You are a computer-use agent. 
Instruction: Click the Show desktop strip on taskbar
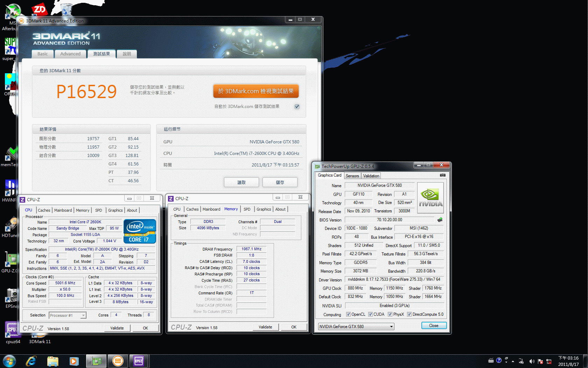click(585, 361)
